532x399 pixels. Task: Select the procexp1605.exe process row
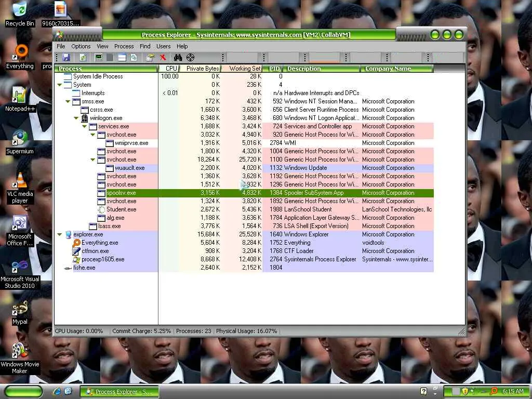click(244, 259)
